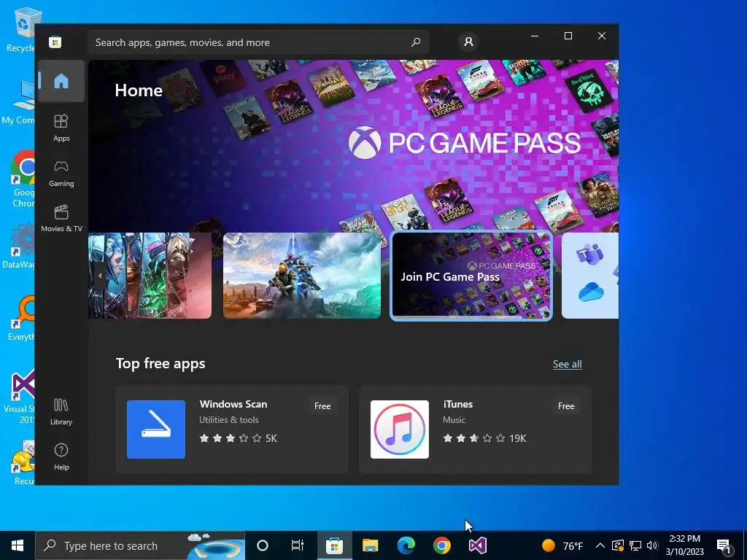Open See all top free apps
This screenshot has height=560, width=747.
click(x=567, y=365)
